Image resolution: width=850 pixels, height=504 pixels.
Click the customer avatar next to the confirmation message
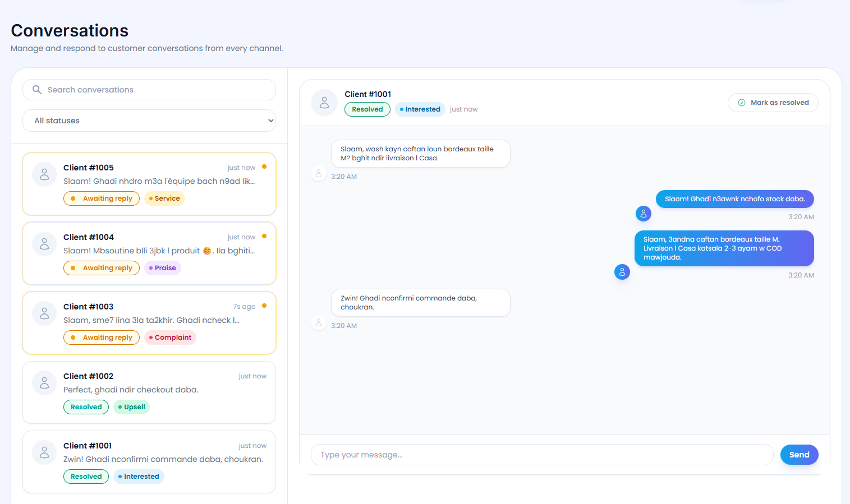pos(319,322)
